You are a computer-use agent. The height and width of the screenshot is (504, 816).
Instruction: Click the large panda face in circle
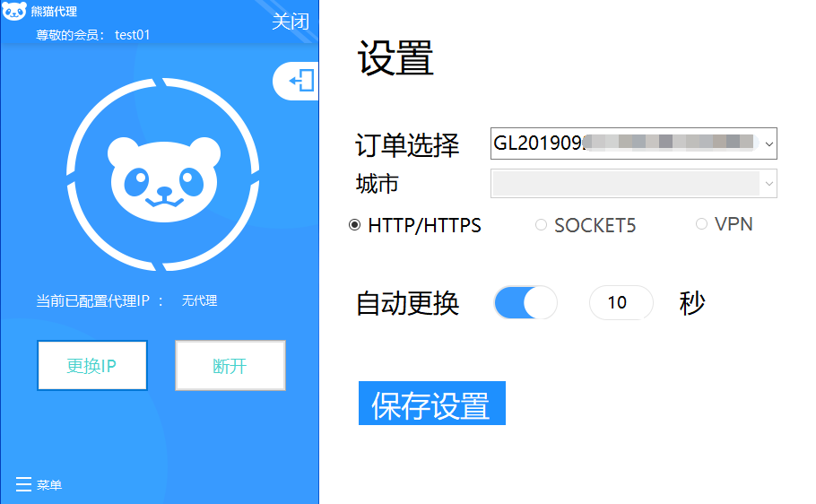tap(164, 179)
